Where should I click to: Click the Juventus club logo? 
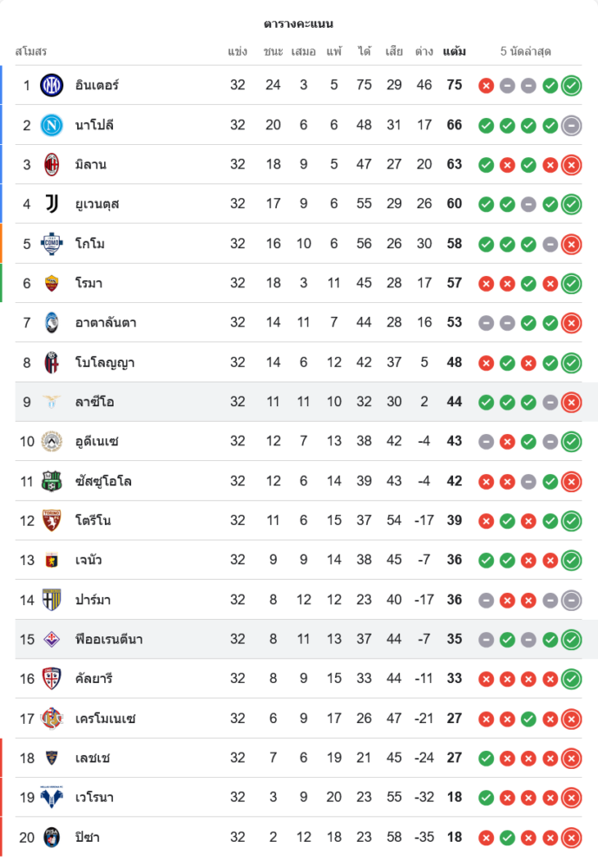pos(52,204)
